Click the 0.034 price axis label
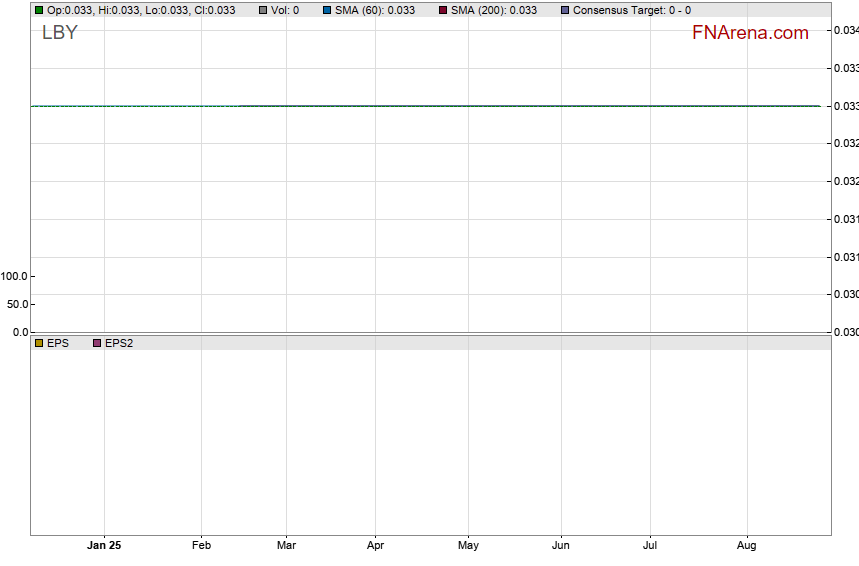 tap(846, 30)
